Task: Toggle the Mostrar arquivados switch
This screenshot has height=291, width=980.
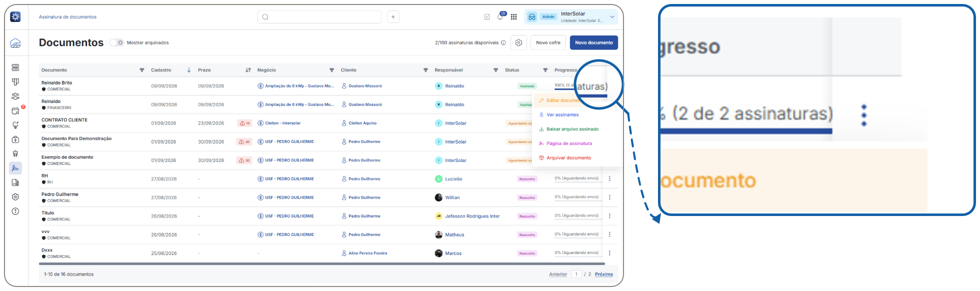Action: click(116, 43)
